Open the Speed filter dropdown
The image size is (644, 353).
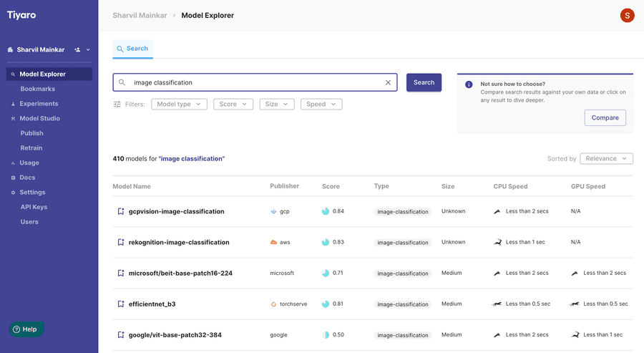pyautogui.click(x=321, y=105)
